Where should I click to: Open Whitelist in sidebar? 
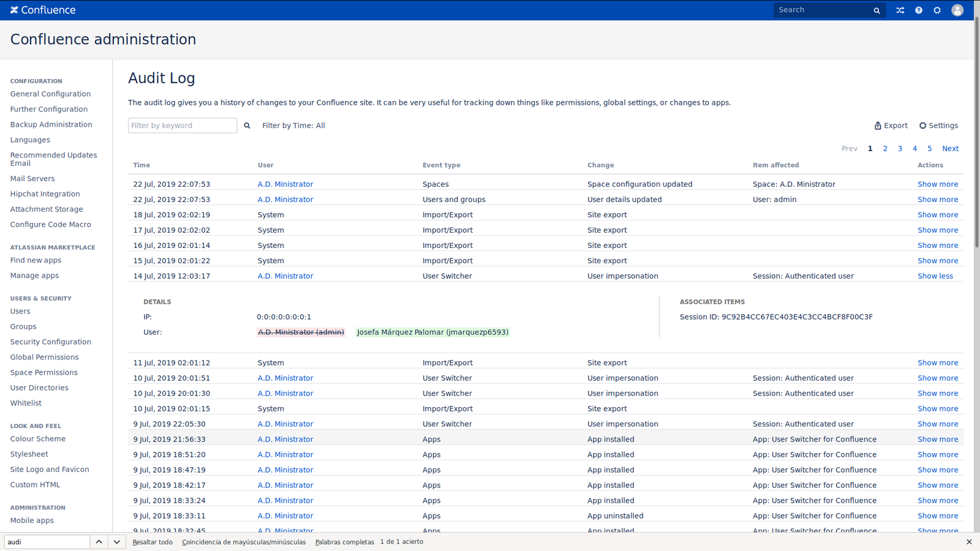(26, 403)
